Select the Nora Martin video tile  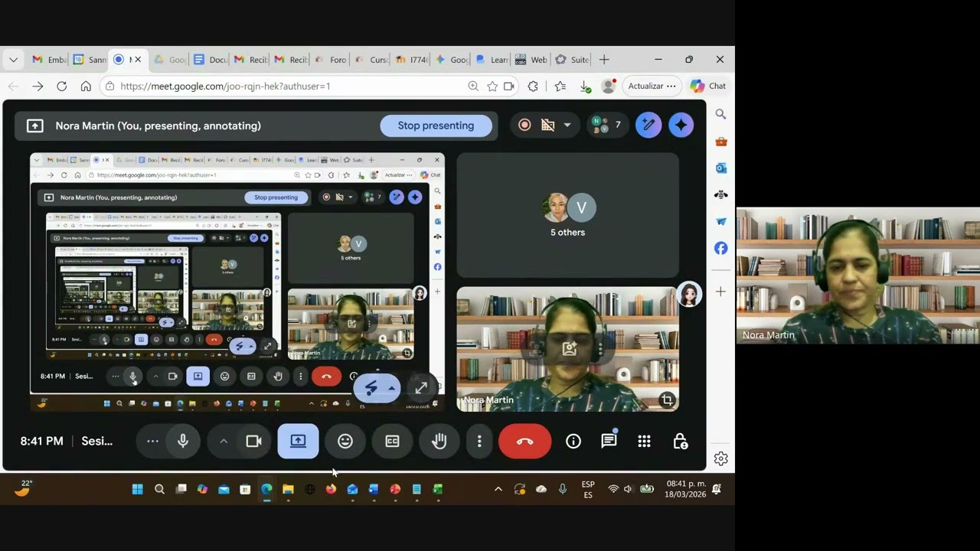567,349
